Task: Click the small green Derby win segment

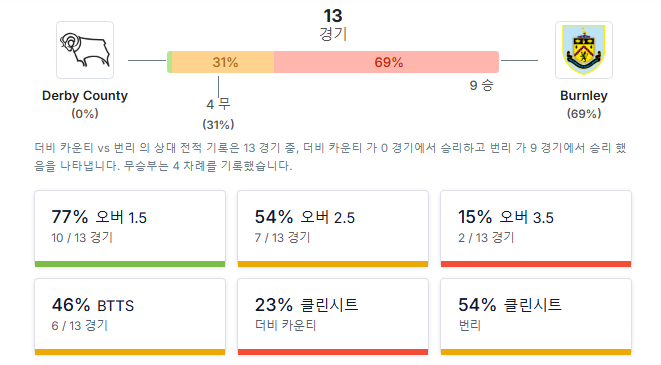Action: pos(169,62)
